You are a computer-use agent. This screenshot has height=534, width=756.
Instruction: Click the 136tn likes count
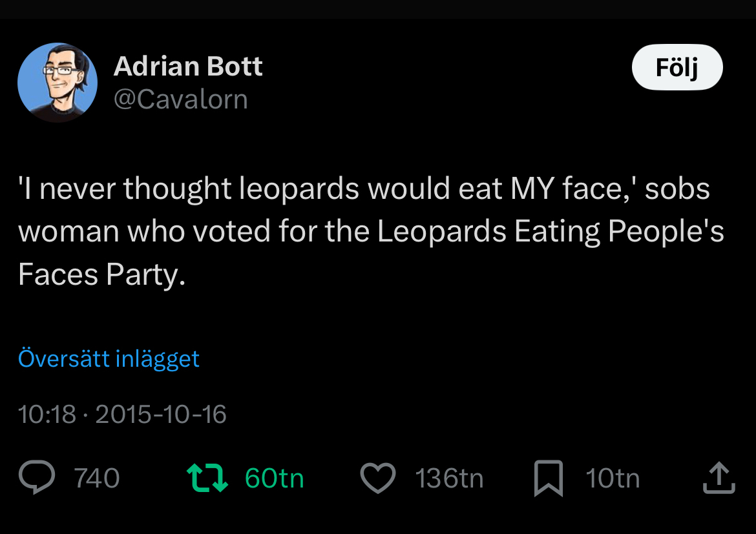(449, 478)
